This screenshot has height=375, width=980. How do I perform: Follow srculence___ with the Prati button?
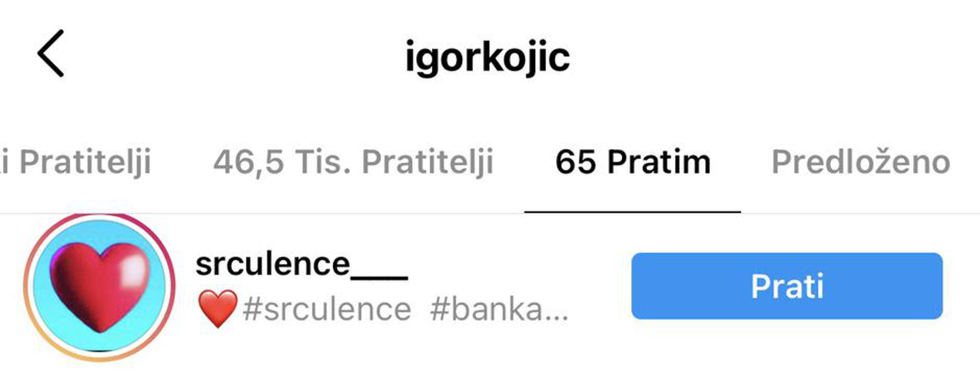pyautogui.click(x=787, y=286)
